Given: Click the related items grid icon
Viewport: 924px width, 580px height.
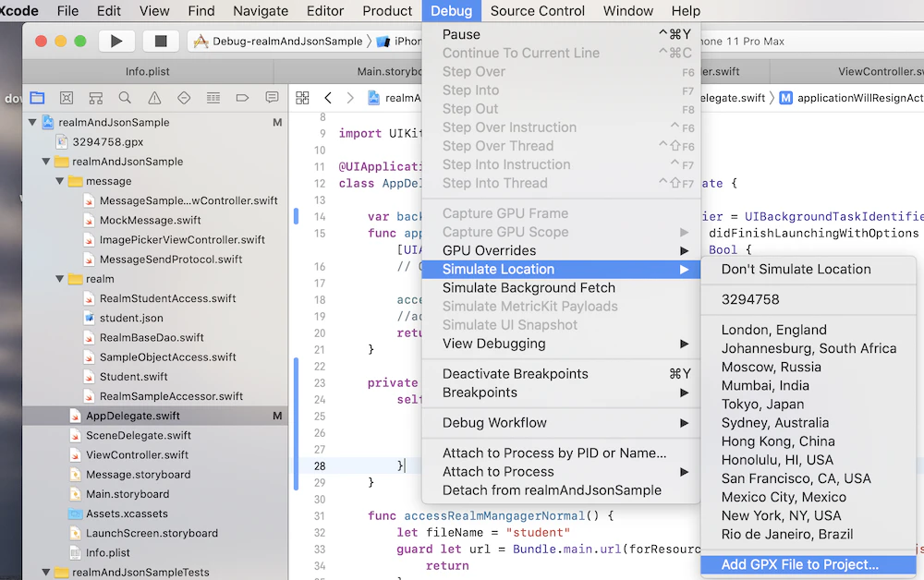Looking at the screenshot, I should 302,98.
